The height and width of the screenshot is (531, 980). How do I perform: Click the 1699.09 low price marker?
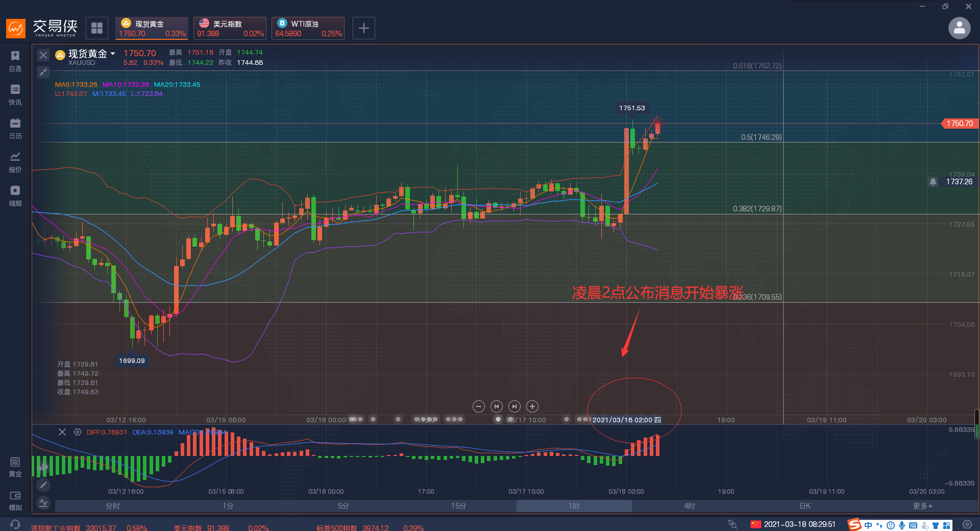click(132, 360)
